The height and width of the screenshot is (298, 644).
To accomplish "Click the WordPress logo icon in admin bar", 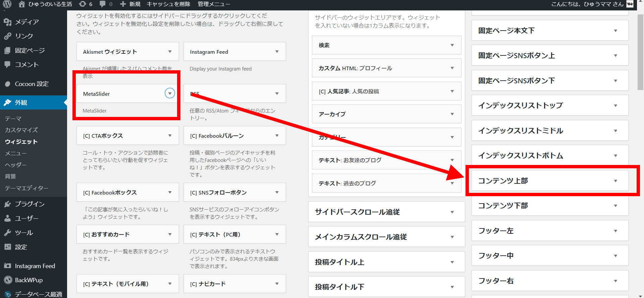I will pos(7,4).
